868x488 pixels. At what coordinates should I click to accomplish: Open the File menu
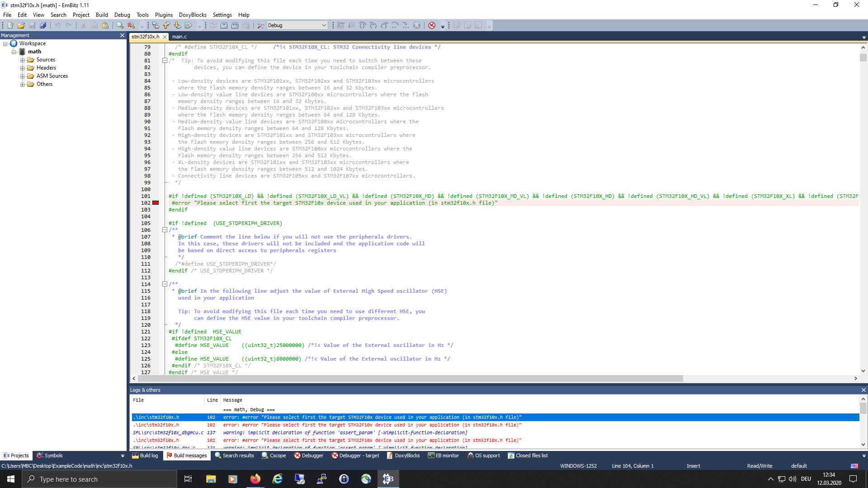7,14
